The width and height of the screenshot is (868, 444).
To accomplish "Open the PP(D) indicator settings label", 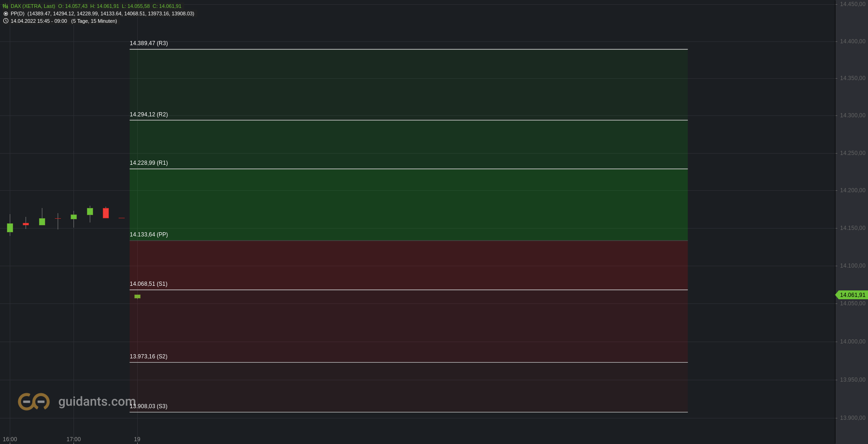I will pyautogui.click(x=17, y=13).
